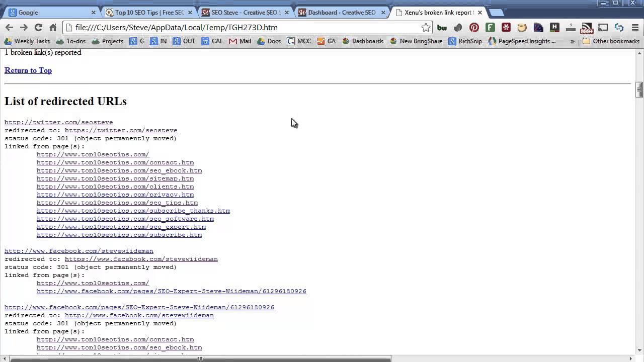This screenshot has width=644, height=362.
Task: Open the To-dos bookmark
Action: (x=71, y=41)
